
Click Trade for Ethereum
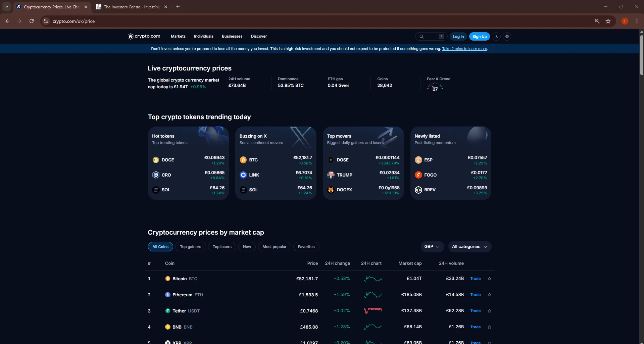coord(476,295)
